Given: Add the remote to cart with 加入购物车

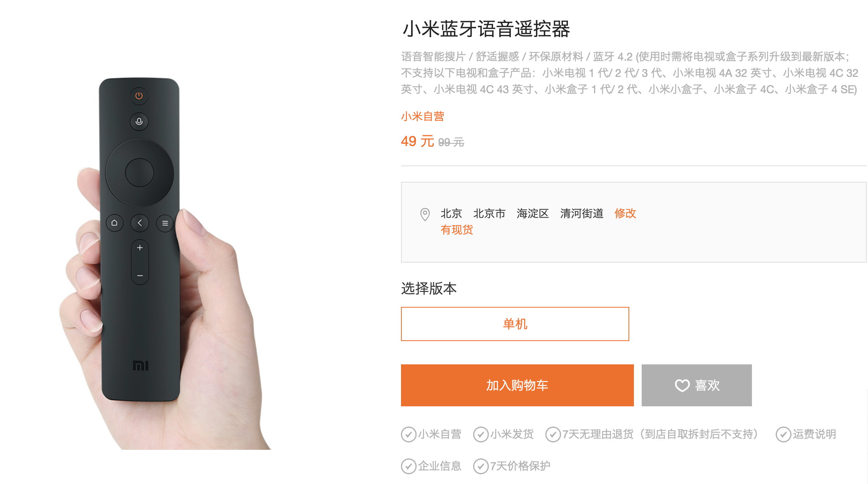Looking at the screenshot, I should coord(517,385).
